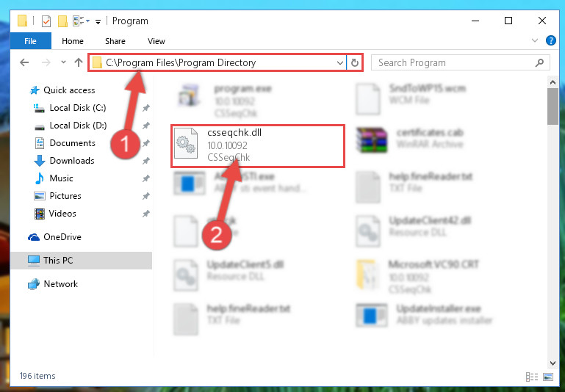
Task: Click the folder icon in title bar
Action: (22, 21)
